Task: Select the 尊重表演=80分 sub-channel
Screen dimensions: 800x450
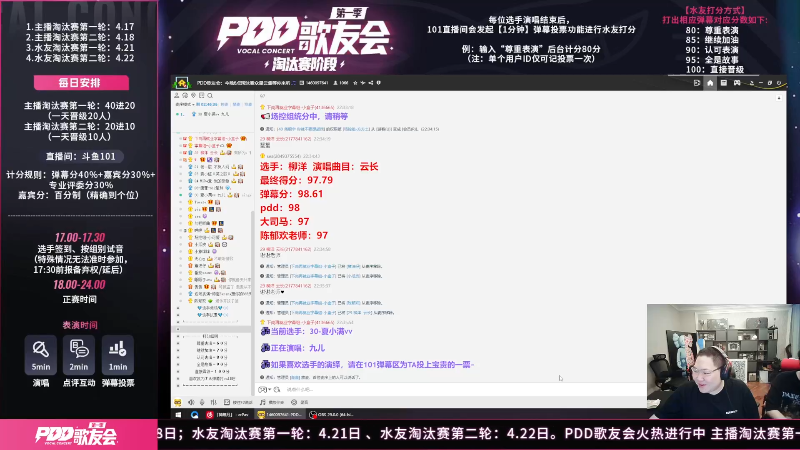Action: click(212, 344)
